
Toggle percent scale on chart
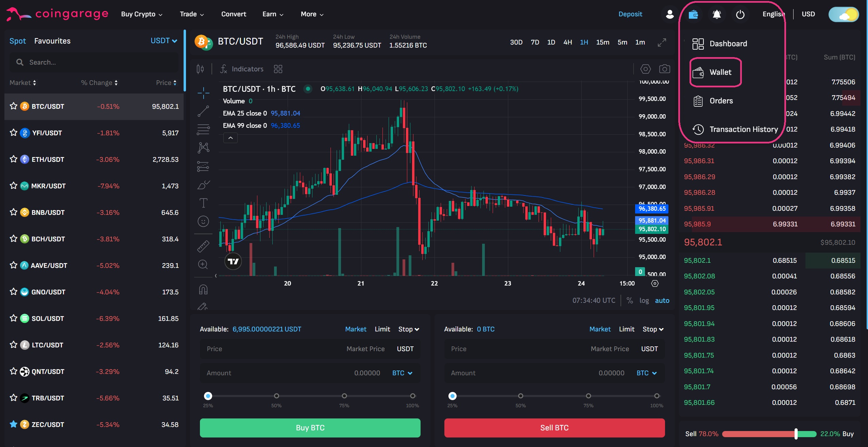pos(630,300)
